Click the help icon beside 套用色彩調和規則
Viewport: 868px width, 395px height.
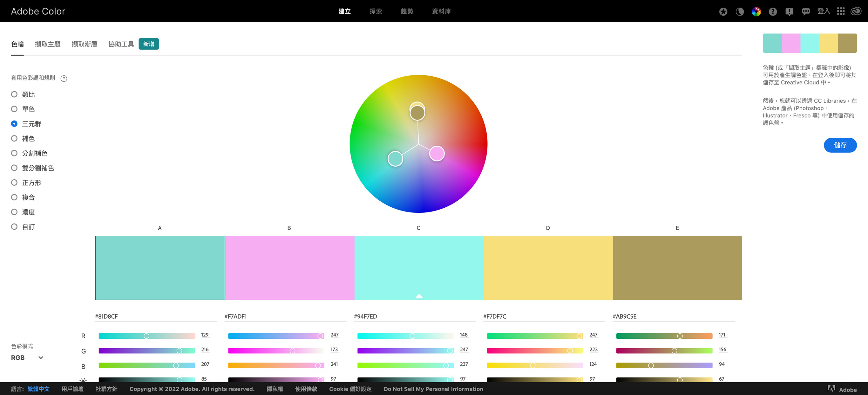[x=64, y=79]
